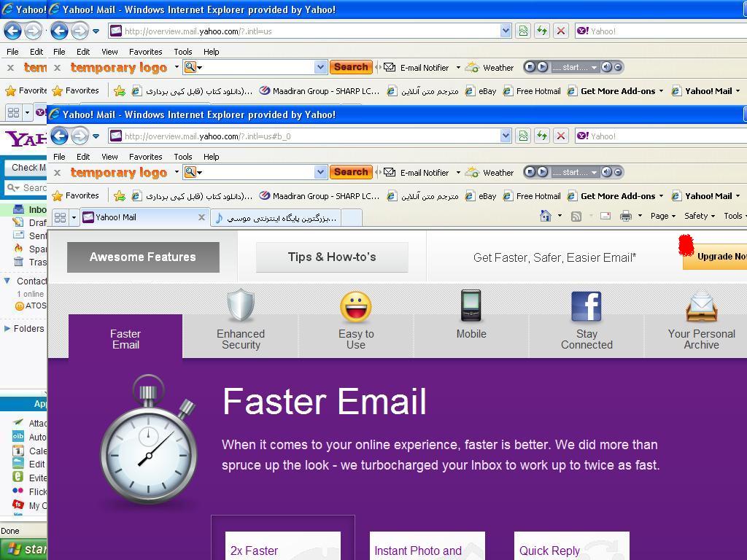Click Awesome Features button
747x560 pixels.
point(143,257)
